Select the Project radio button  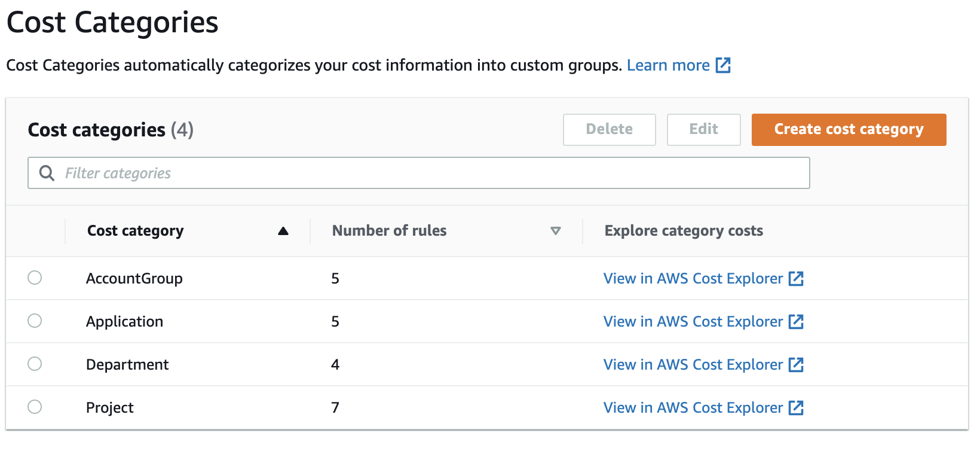coord(35,407)
